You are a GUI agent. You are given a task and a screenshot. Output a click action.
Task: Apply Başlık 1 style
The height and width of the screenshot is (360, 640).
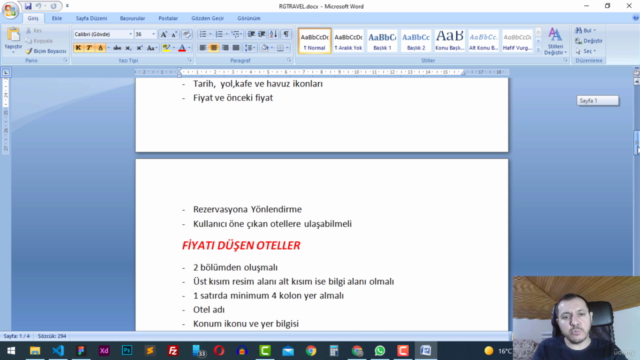pos(382,40)
